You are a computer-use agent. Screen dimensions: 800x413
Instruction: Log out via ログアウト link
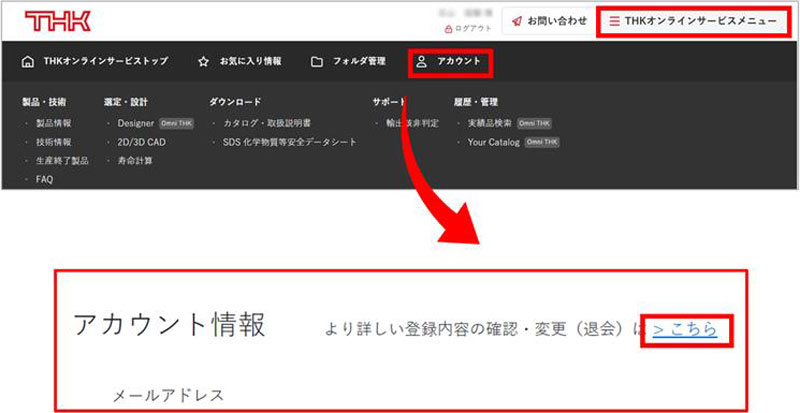[x=468, y=29]
